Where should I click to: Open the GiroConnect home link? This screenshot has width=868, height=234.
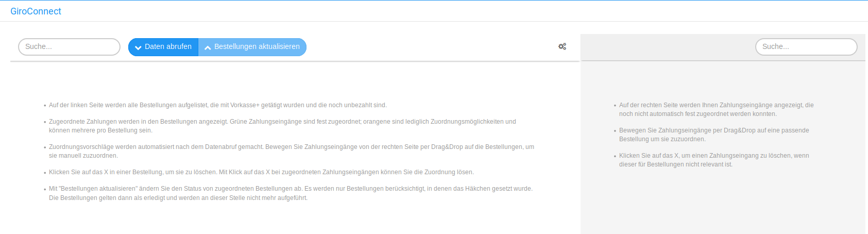click(36, 11)
